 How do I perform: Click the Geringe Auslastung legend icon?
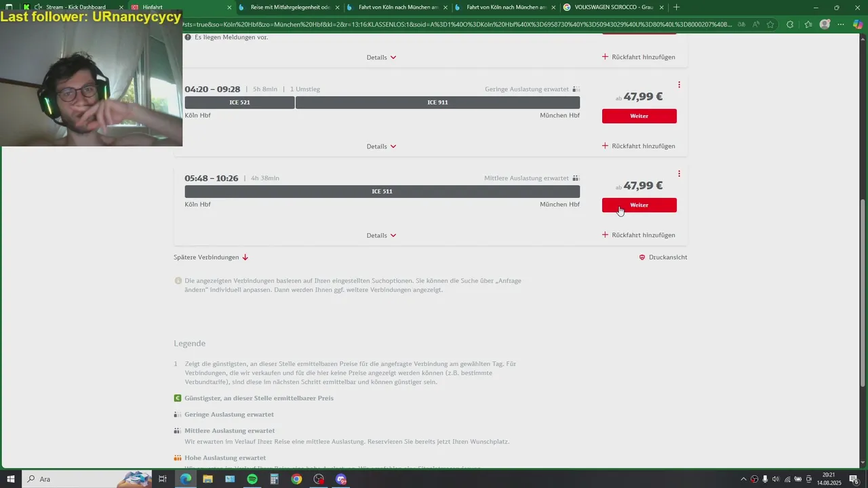[178, 415]
